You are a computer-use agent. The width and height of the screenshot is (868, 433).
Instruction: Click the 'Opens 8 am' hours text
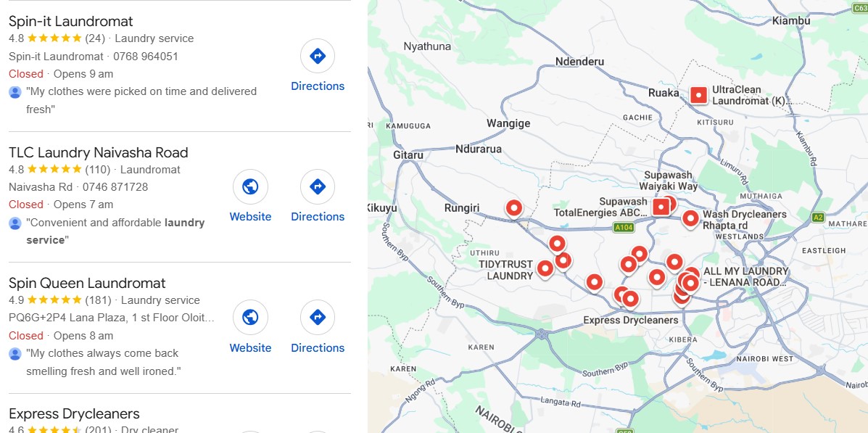coord(83,336)
